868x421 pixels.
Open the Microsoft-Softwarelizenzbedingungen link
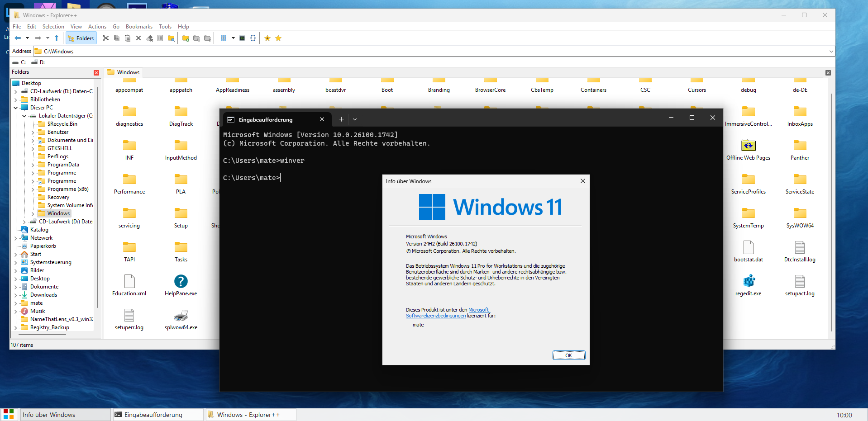[448, 313]
